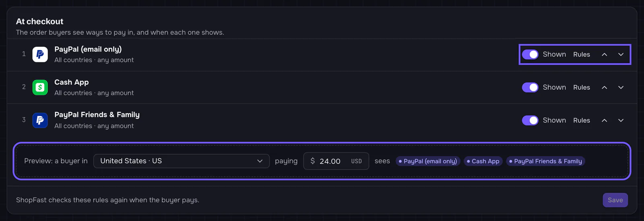Turn off PayPal Friends & Family visibility toggle
Screen dimensions: 644x221
pyautogui.click(x=530, y=120)
